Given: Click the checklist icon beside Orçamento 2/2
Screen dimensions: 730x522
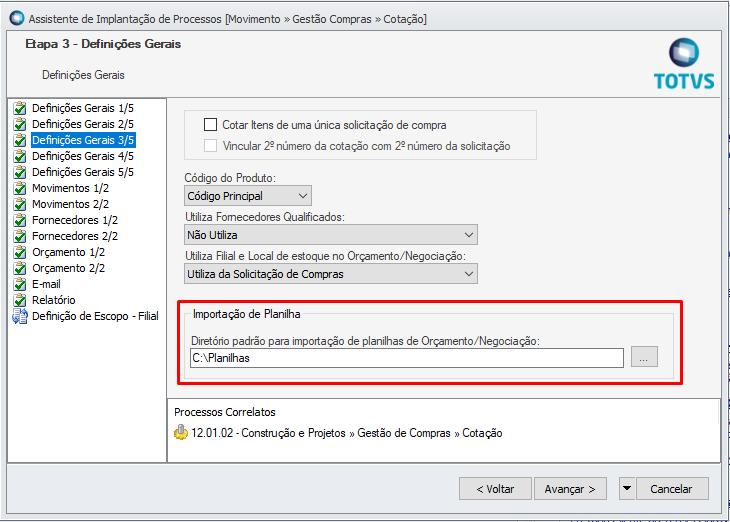Looking at the screenshot, I should pos(20,268).
